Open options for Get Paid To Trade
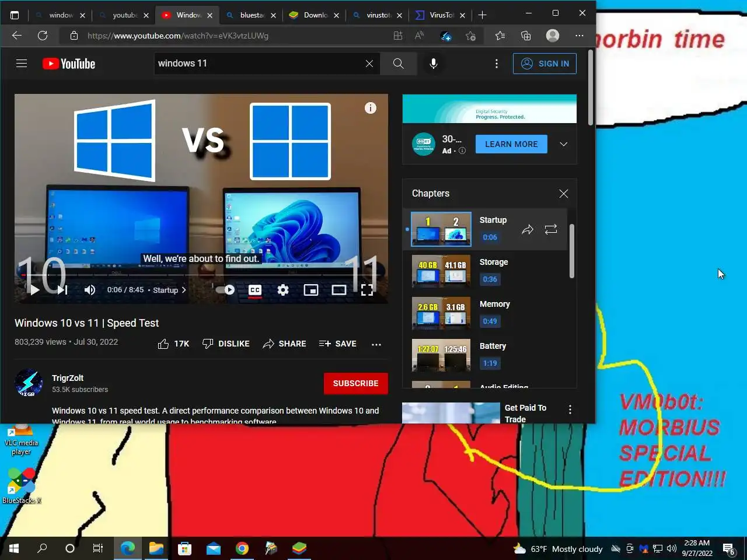The height and width of the screenshot is (560, 747). 570,410
